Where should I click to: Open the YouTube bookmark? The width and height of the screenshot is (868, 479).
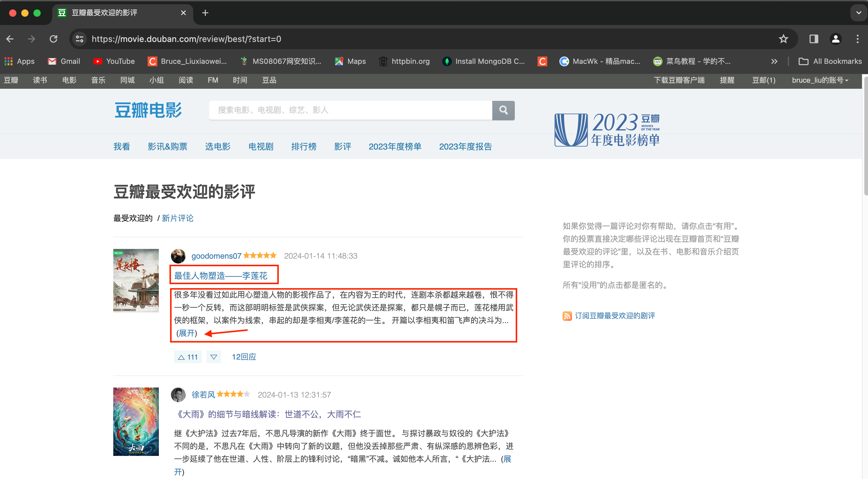tap(114, 61)
